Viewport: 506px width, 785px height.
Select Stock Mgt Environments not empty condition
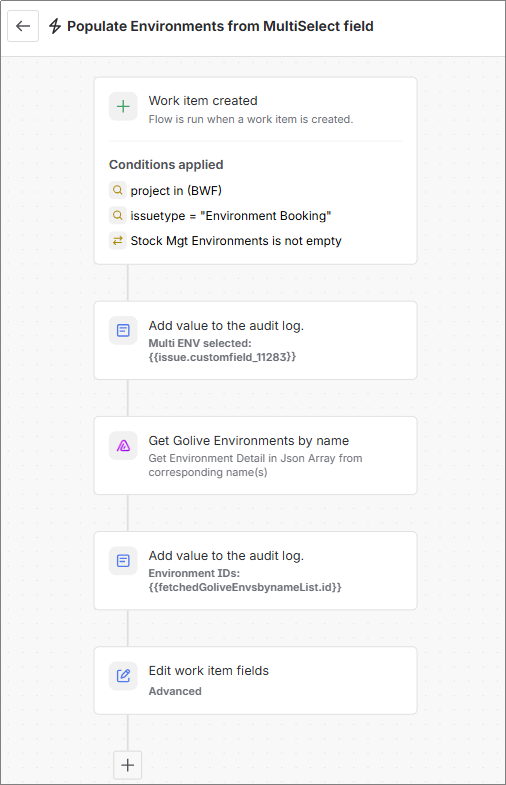tap(236, 241)
